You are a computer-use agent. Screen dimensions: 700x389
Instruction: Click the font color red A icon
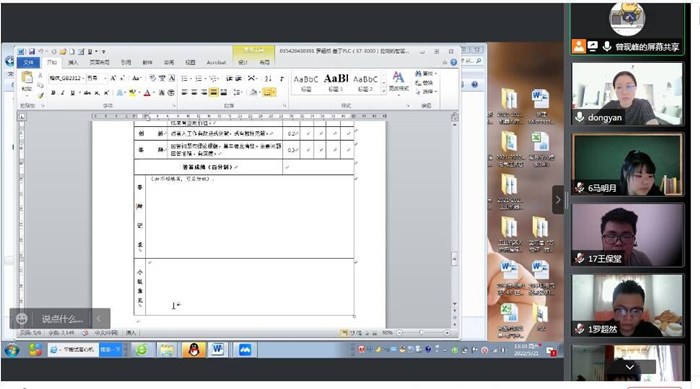tap(147, 92)
